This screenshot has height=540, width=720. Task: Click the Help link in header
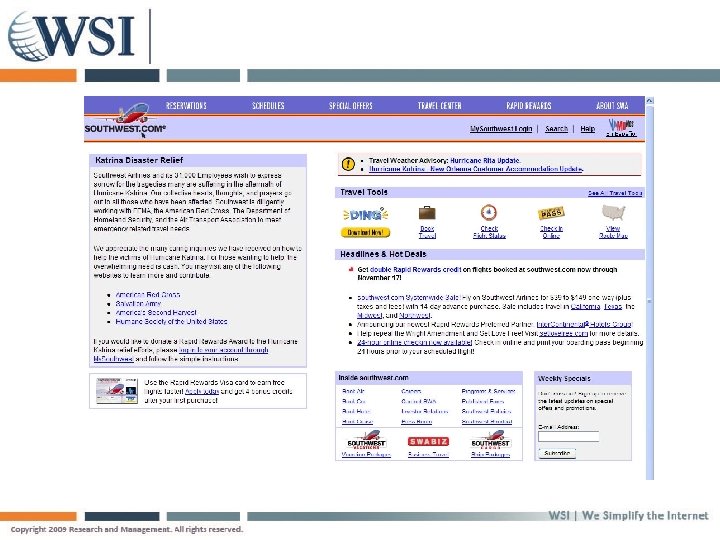coord(588,129)
